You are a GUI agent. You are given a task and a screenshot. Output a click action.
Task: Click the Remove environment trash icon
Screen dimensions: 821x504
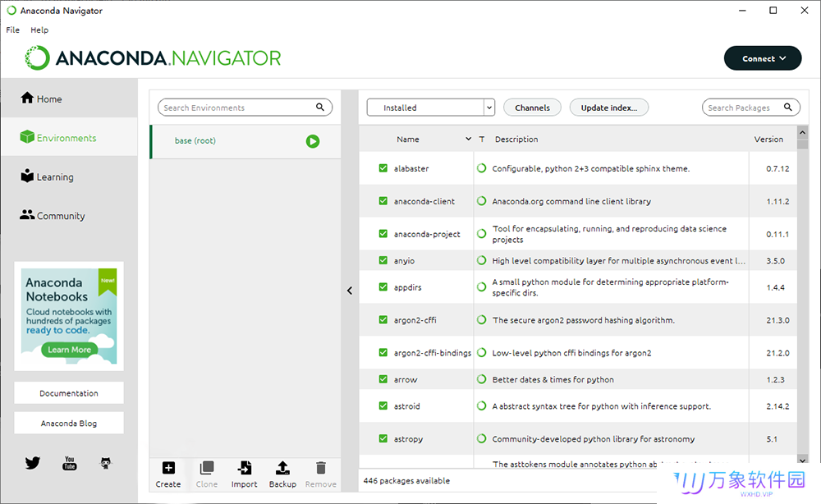[x=321, y=468]
